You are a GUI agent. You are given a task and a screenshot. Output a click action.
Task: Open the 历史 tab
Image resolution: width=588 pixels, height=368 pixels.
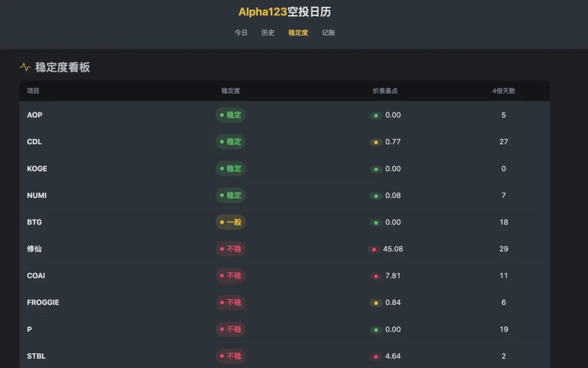(x=268, y=33)
